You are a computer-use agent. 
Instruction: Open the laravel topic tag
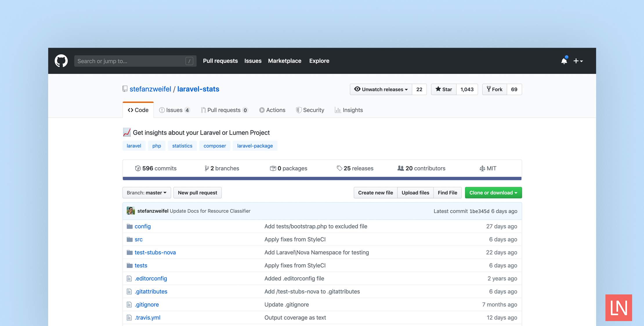(134, 146)
